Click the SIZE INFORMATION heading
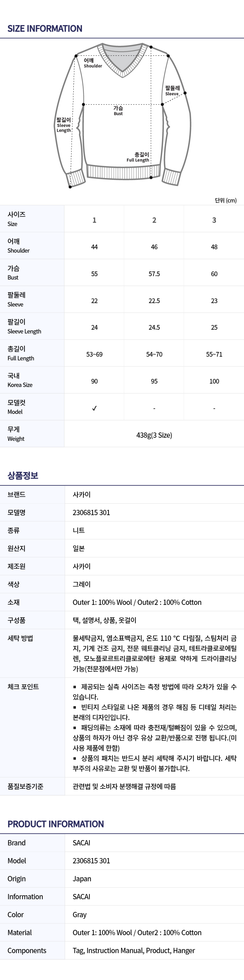This screenshot has height=980, width=244. [45, 28]
